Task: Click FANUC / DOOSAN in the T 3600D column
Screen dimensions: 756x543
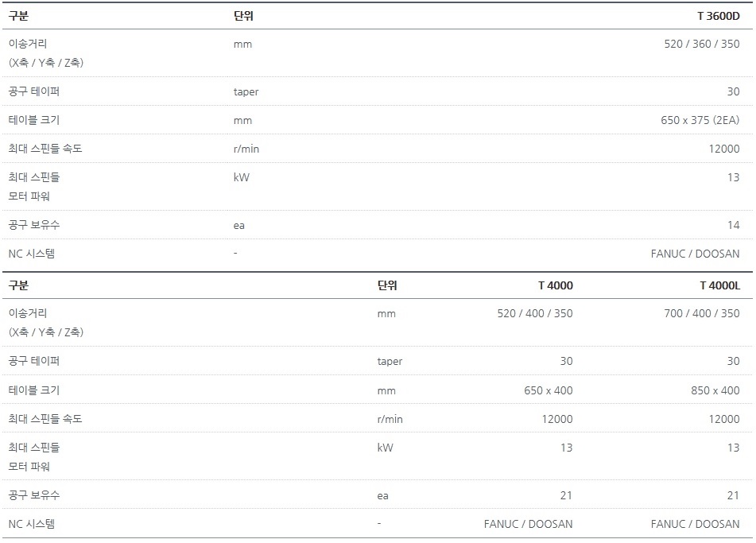Action: click(695, 254)
